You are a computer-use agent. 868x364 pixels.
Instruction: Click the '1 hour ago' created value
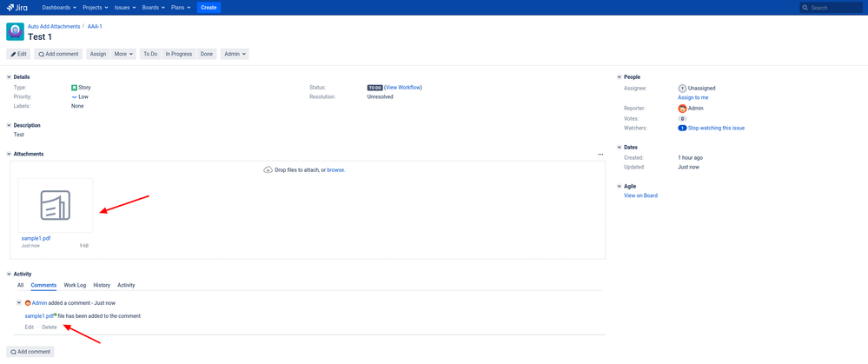pyautogui.click(x=690, y=157)
